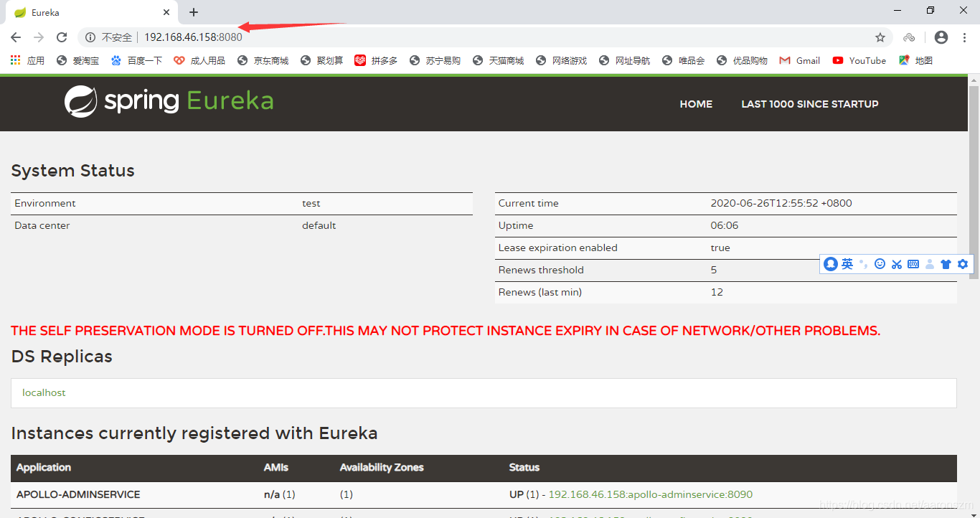
Task: Open the localhost replica link
Action: pyautogui.click(x=44, y=392)
